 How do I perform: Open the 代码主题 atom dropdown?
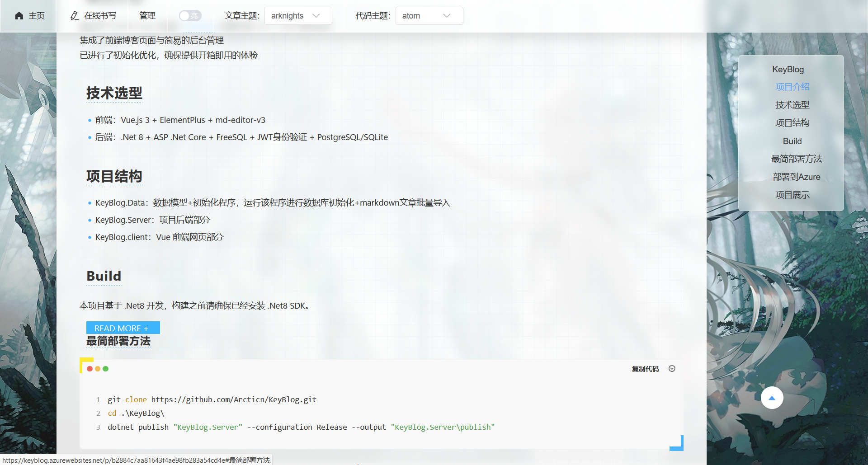click(429, 15)
